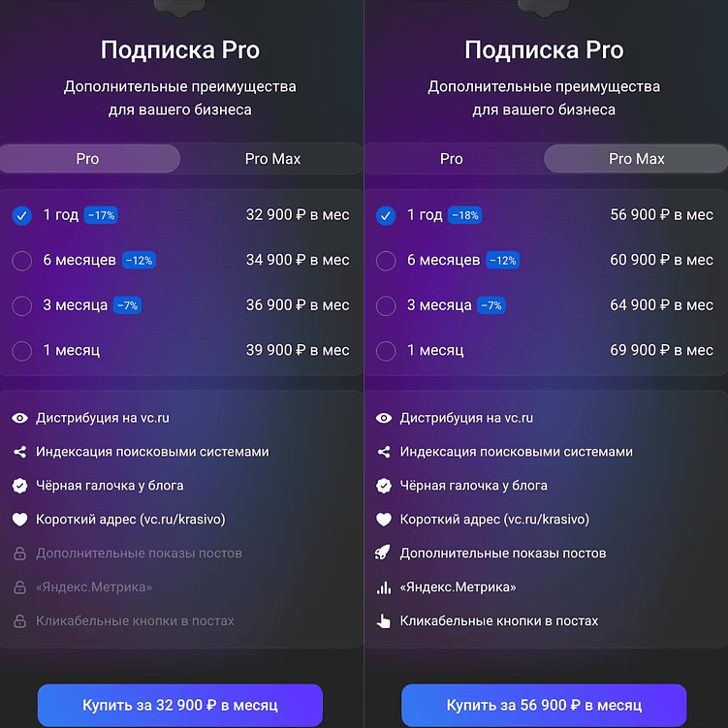Click the eye icon in the 56 900 ₽ plan's feature list
This screenshot has height=728, width=728.
384,418
